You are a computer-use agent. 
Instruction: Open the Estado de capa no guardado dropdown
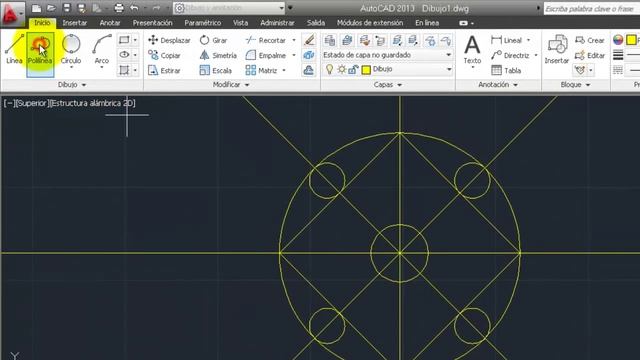pos(387,55)
